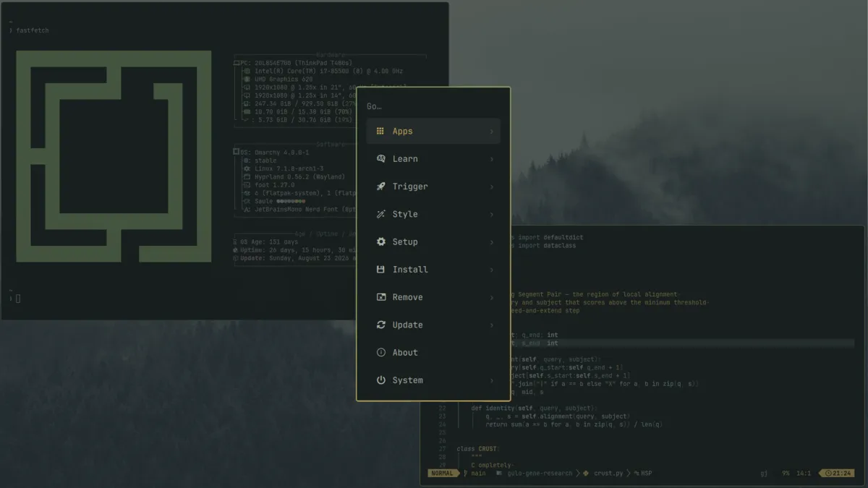Click the '9%' scroll position in statusline
This screenshot has width=868, height=488.
(786, 474)
